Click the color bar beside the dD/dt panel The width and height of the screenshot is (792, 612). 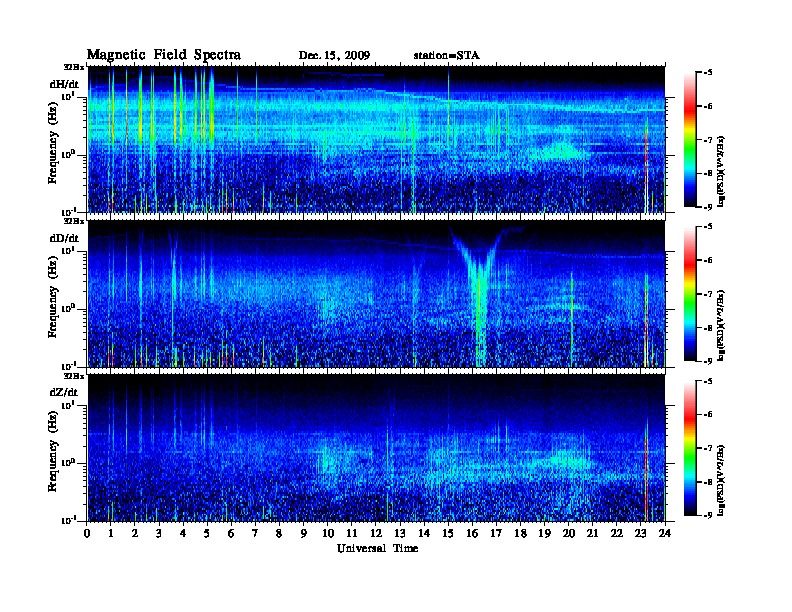pyautogui.click(x=690, y=294)
